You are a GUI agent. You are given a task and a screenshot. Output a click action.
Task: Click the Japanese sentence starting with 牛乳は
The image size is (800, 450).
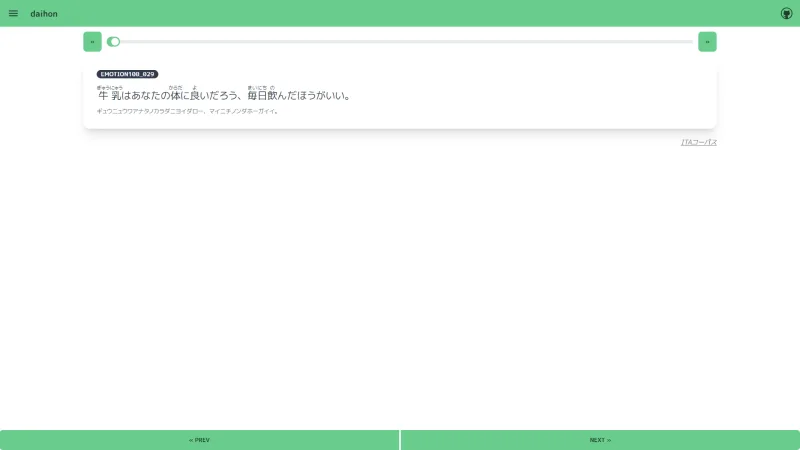click(224, 95)
